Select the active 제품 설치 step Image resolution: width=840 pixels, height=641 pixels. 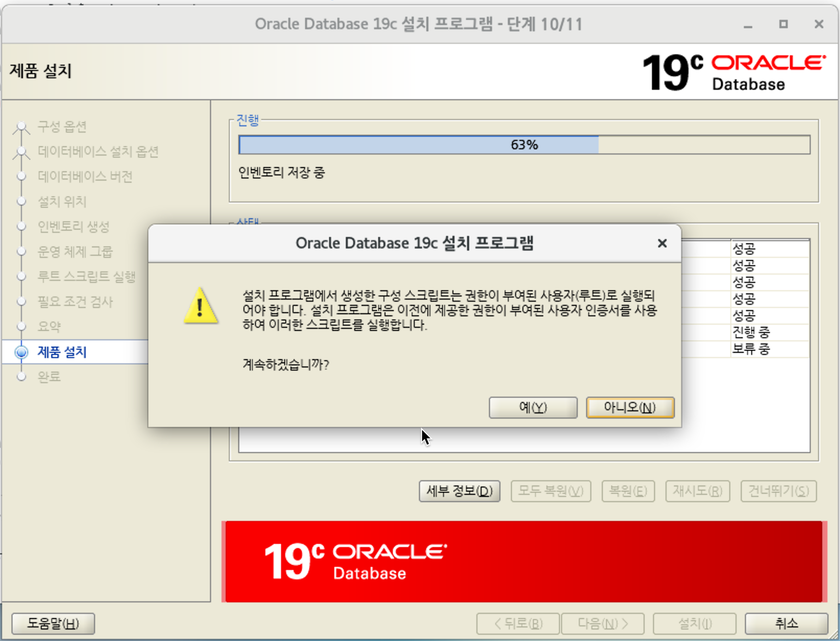pos(62,352)
